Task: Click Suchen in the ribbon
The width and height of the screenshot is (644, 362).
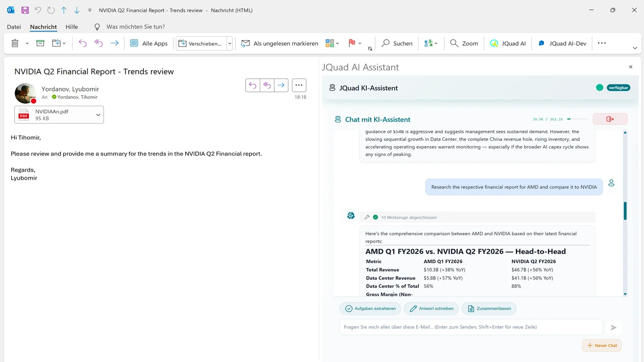Action: coord(397,43)
